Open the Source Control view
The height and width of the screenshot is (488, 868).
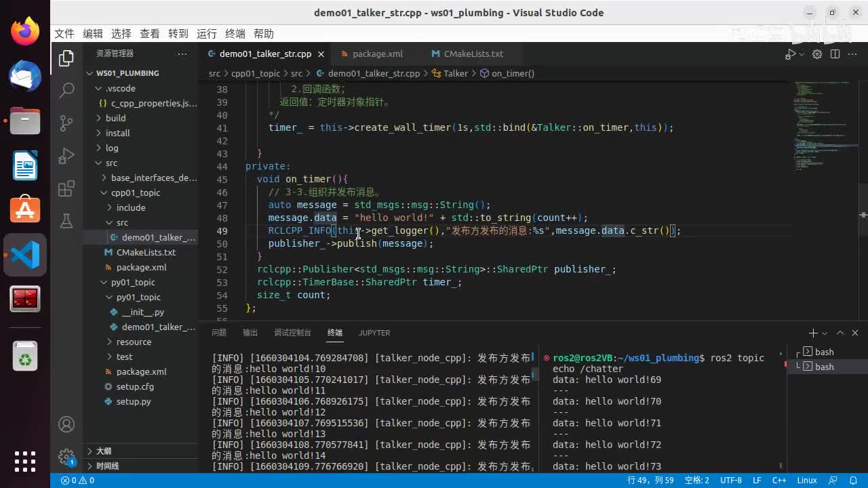coord(66,123)
